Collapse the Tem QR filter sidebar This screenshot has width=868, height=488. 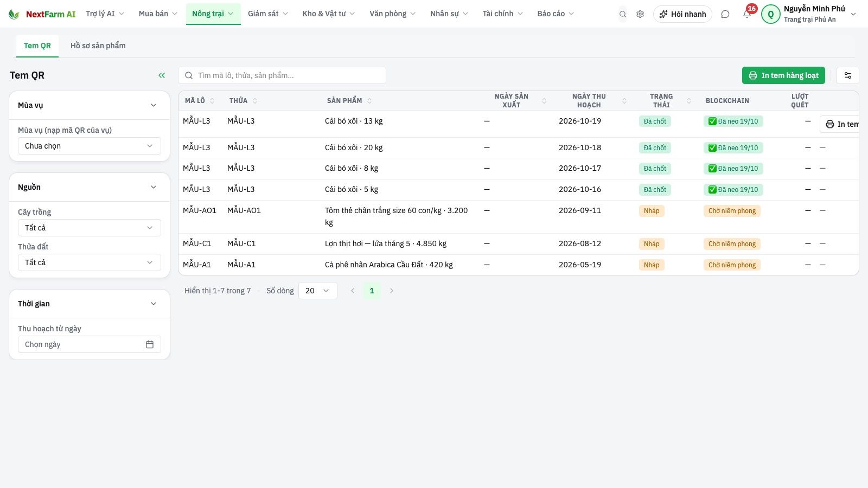coord(162,75)
